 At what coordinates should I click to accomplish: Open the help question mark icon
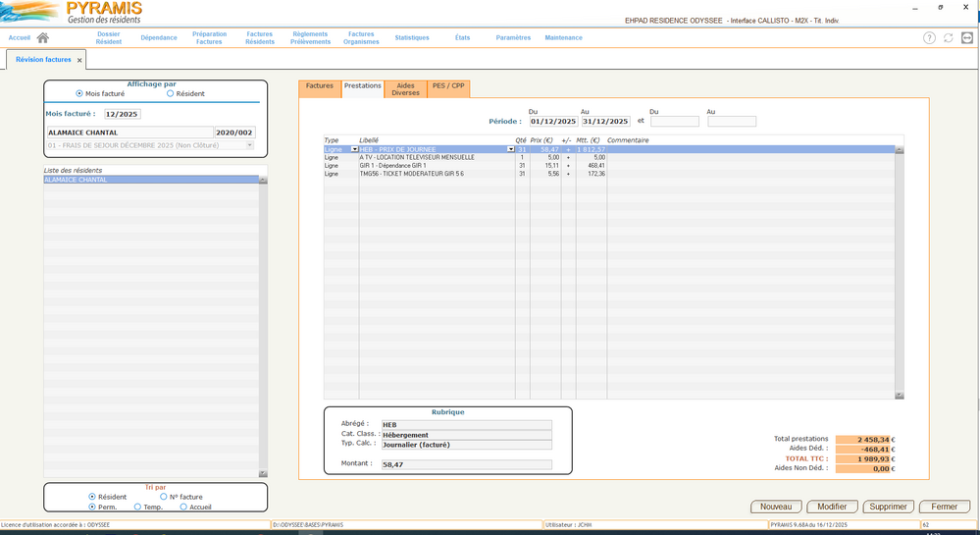tap(929, 38)
